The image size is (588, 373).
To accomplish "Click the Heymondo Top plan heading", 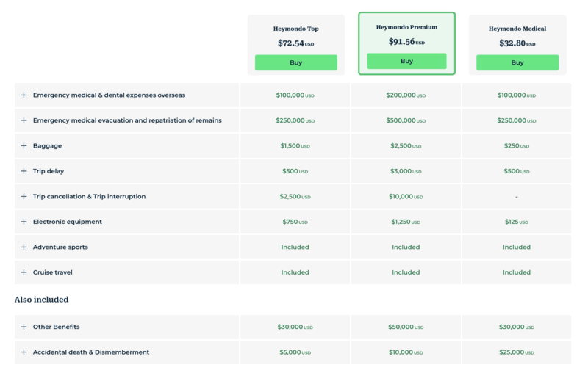I will [296, 29].
